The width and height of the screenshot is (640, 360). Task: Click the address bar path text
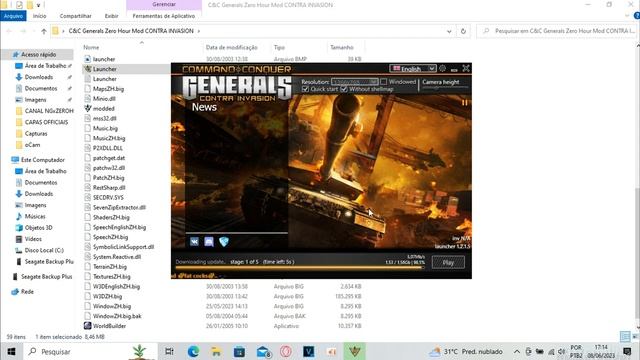(x=131, y=31)
